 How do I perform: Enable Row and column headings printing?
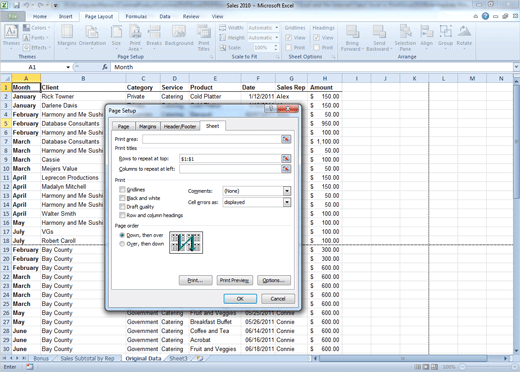coord(122,215)
